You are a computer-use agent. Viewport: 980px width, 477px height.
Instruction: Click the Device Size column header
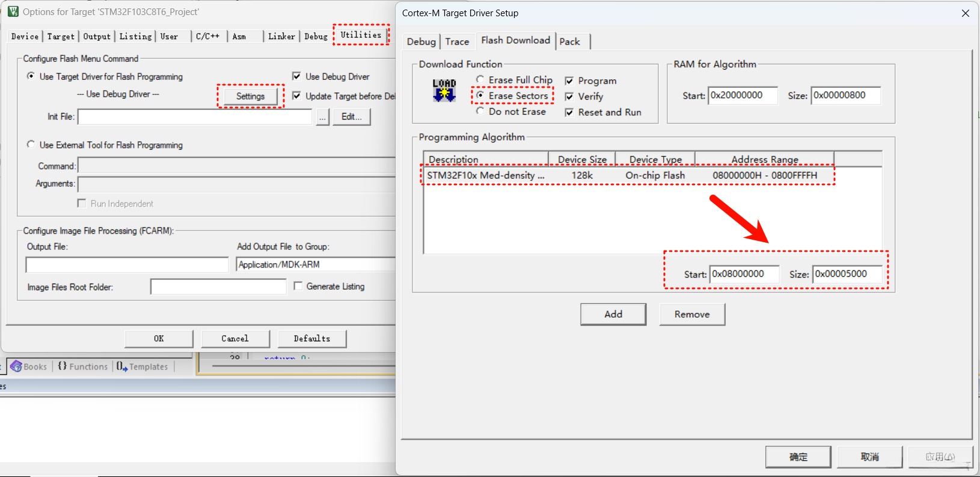point(582,159)
